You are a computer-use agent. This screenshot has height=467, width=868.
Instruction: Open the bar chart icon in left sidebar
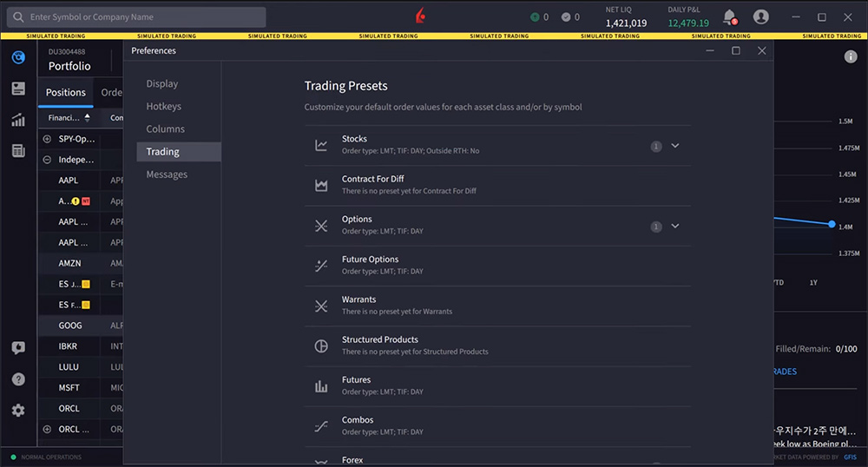pyautogui.click(x=18, y=120)
